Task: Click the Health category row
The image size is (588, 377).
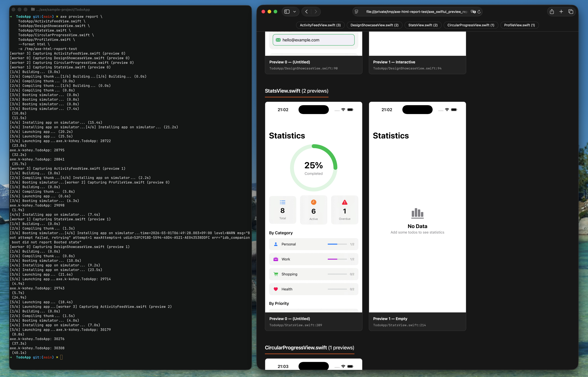Action: coord(313,289)
